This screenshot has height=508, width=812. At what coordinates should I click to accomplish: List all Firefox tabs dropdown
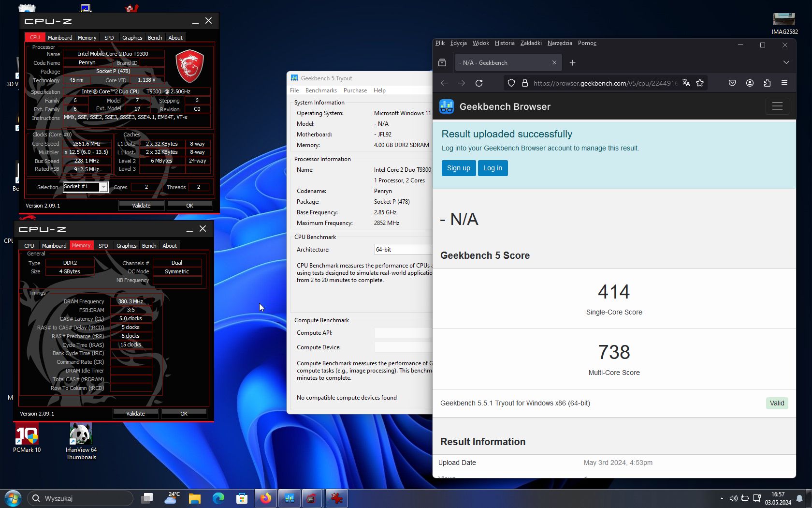coord(786,63)
